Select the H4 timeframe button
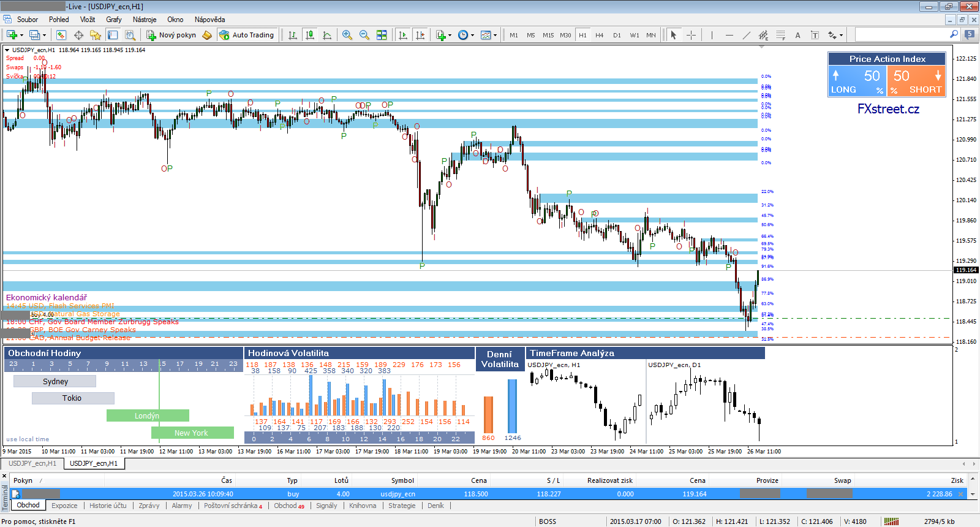 [599, 35]
